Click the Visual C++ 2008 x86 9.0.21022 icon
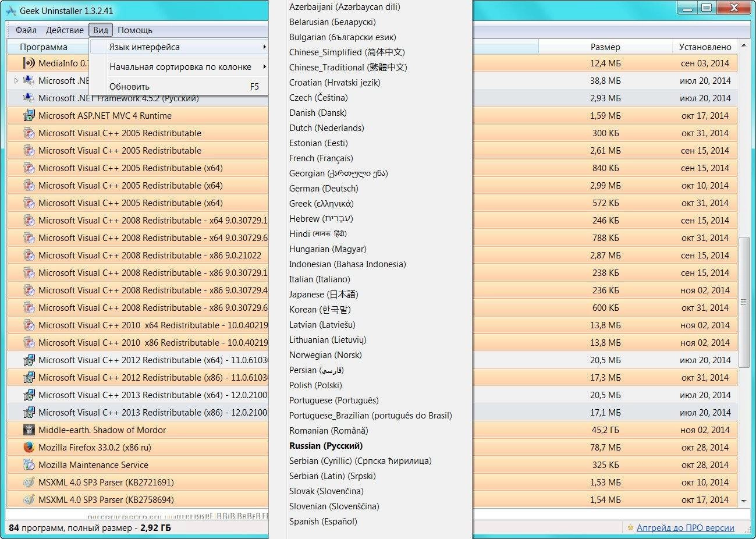The image size is (756, 539). click(x=29, y=255)
